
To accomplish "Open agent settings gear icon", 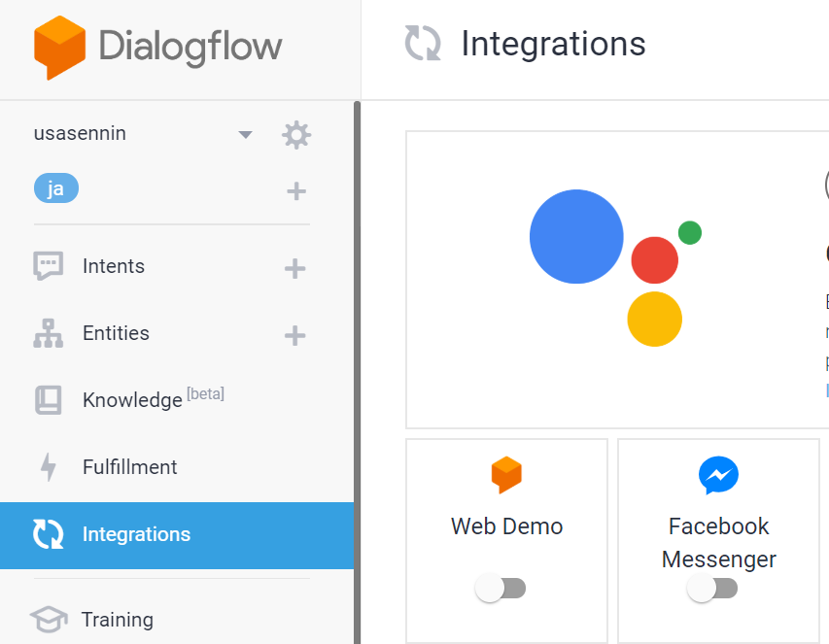I will pos(295,135).
